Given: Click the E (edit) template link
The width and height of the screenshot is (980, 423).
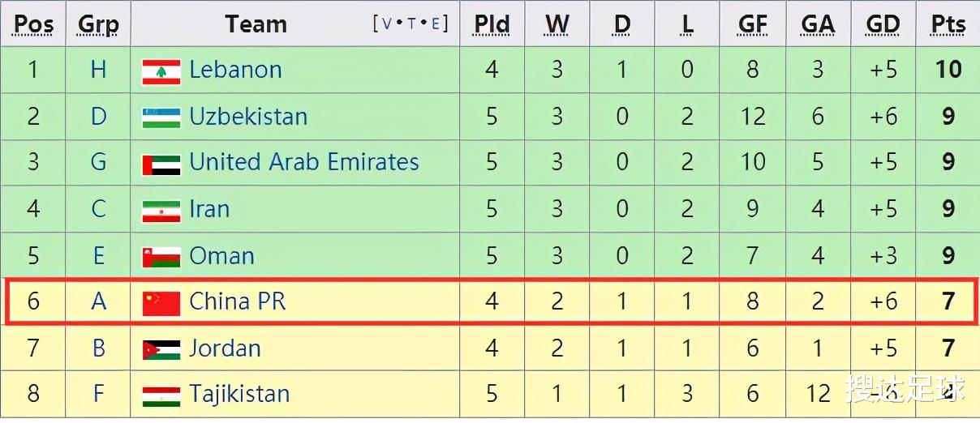Looking at the screenshot, I should point(435,23).
